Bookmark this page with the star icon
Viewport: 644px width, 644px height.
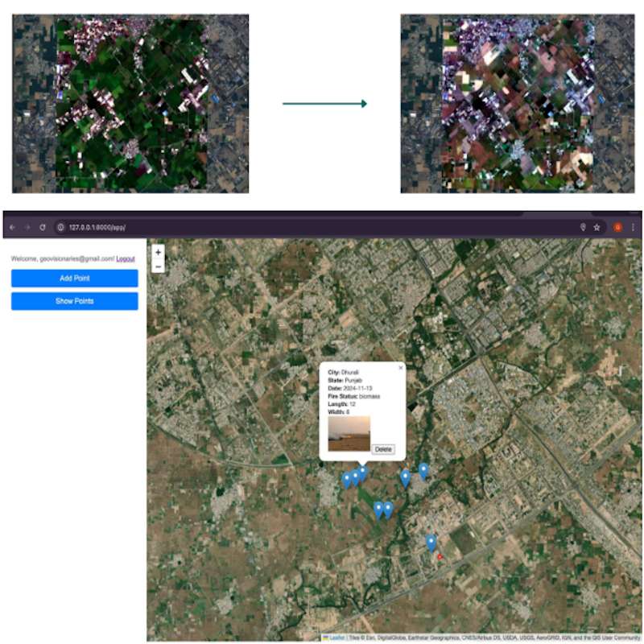(597, 228)
